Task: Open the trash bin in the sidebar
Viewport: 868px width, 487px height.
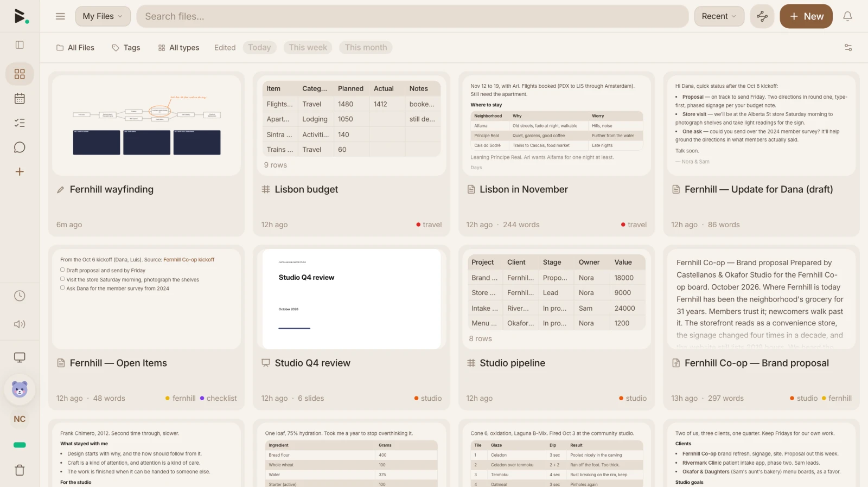Action: (x=20, y=470)
